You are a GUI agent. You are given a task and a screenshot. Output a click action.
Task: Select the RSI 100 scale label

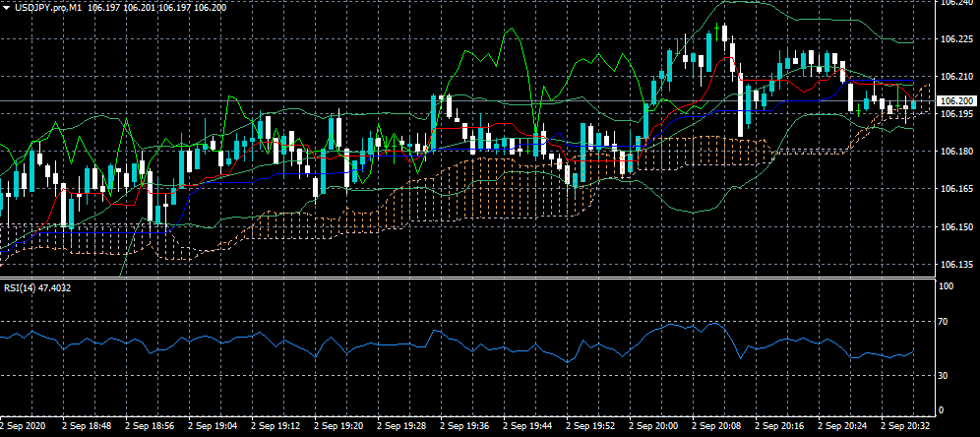(x=947, y=285)
